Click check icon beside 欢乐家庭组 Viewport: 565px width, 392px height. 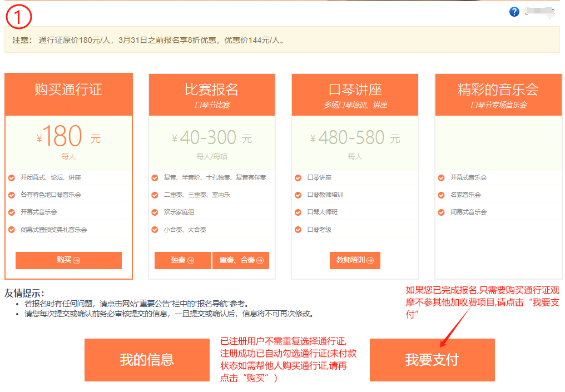click(155, 212)
